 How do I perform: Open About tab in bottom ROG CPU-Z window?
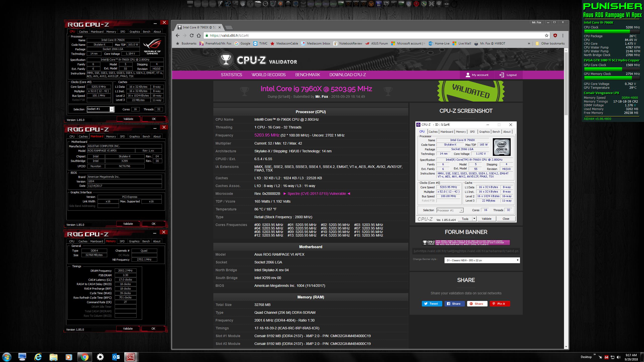tap(157, 241)
